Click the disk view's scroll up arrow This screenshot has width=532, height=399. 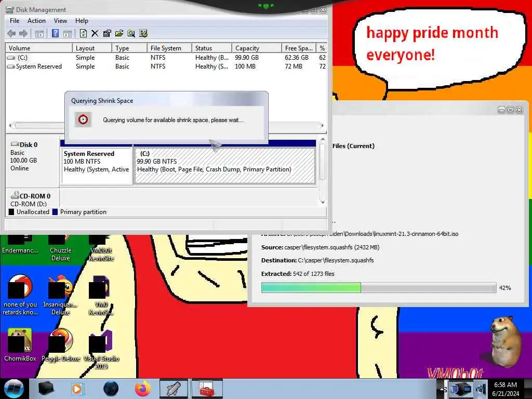click(x=323, y=139)
